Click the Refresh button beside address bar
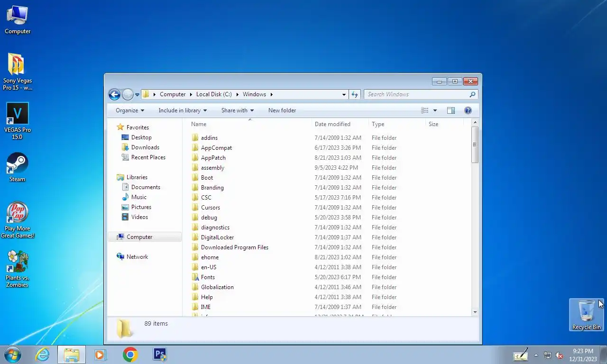Image resolution: width=607 pixels, height=364 pixels. point(355,94)
